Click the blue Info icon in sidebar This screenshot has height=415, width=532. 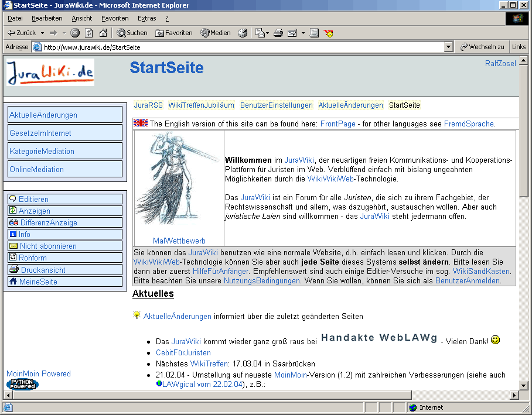[x=13, y=234]
